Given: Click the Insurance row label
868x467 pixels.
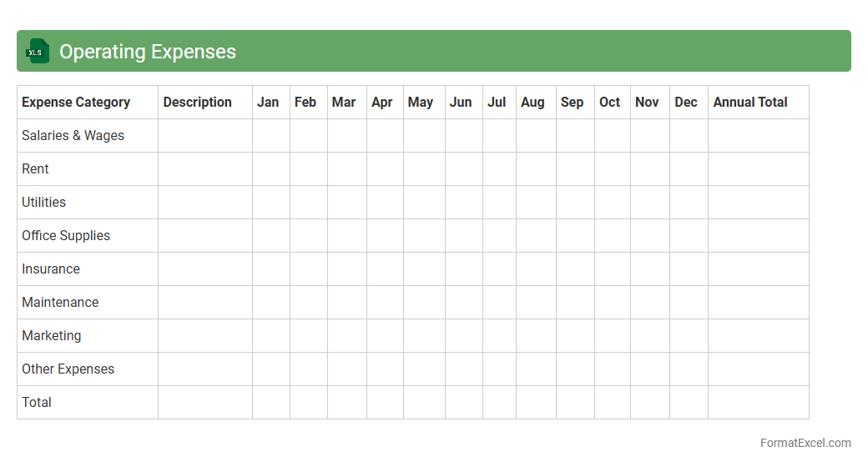Looking at the screenshot, I should [x=51, y=269].
